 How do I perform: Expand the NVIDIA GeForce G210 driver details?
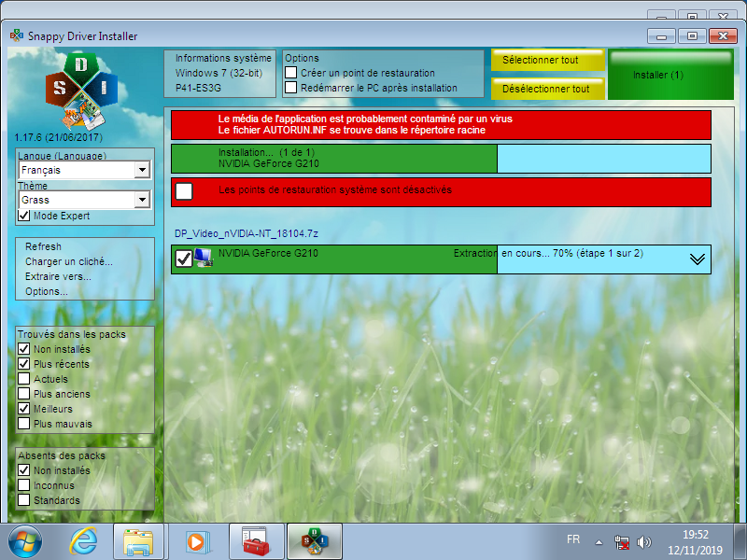pos(697,259)
